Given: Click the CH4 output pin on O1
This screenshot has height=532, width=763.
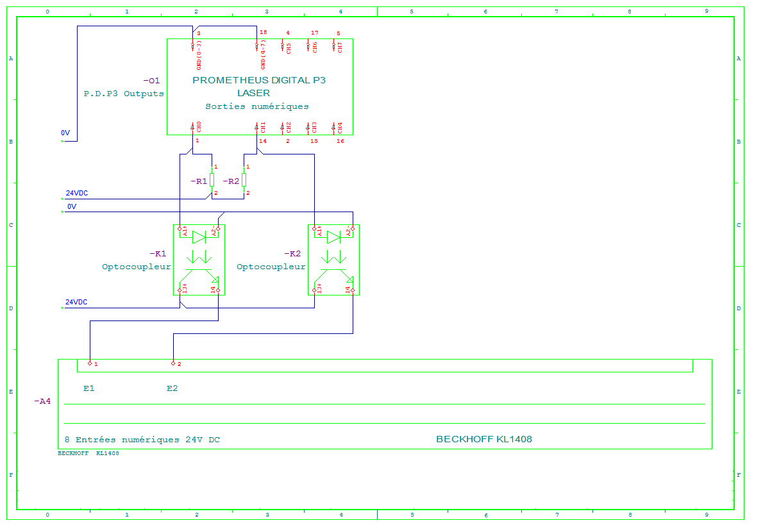Looking at the screenshot, I should pyautogui.click(x=334, y=128).
